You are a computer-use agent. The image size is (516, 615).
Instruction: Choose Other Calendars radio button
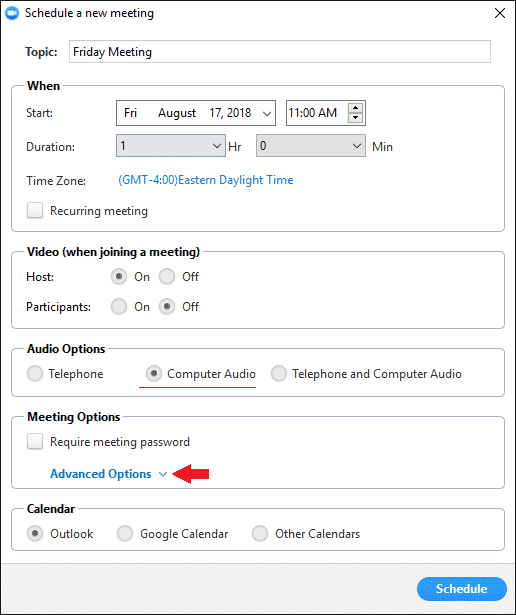260,533
